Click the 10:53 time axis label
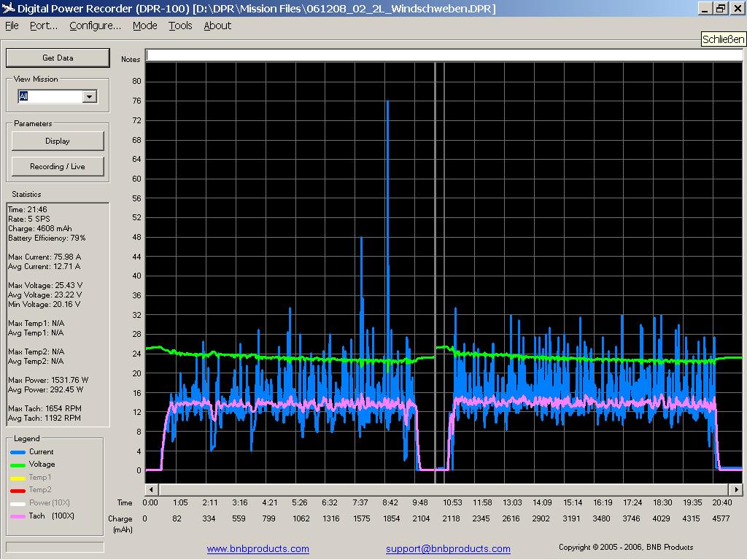Screen dimensions: 747x560 click(452, 503)
